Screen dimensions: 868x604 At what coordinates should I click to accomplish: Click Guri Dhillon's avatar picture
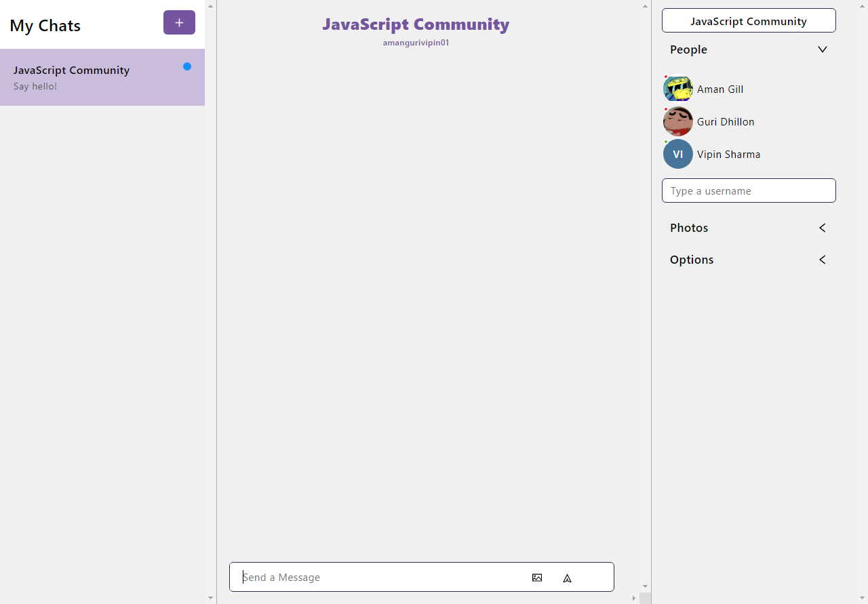point(677,121)
